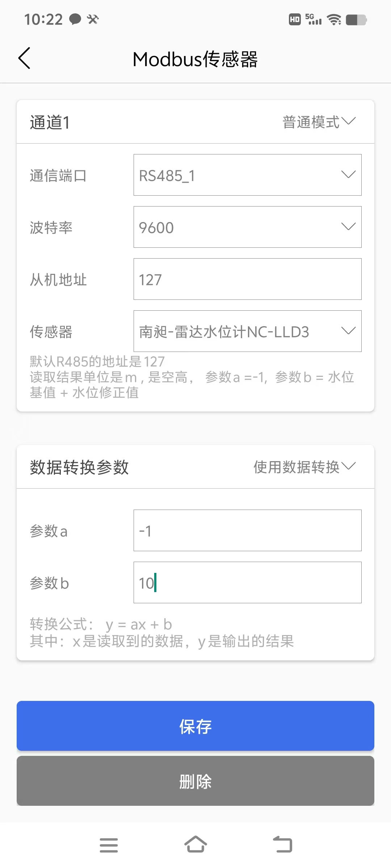The image size is (391, 868).
Task: Tap the 保存 save button
Action: [x=195, y=726]
